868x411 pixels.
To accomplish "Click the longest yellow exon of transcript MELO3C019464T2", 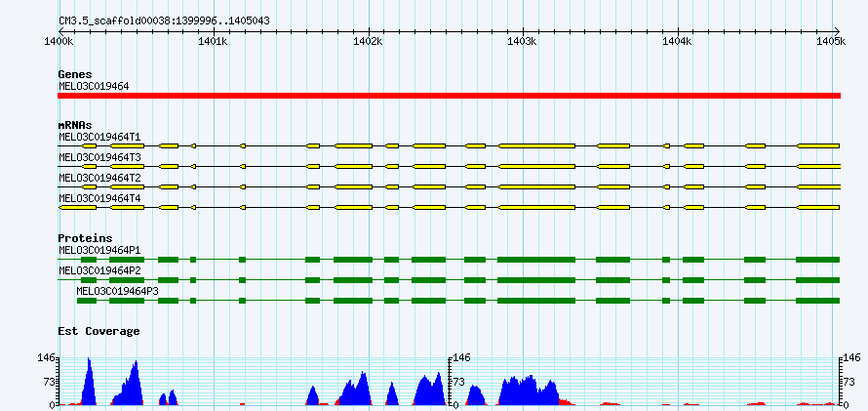I will click(x=537, y=187).
